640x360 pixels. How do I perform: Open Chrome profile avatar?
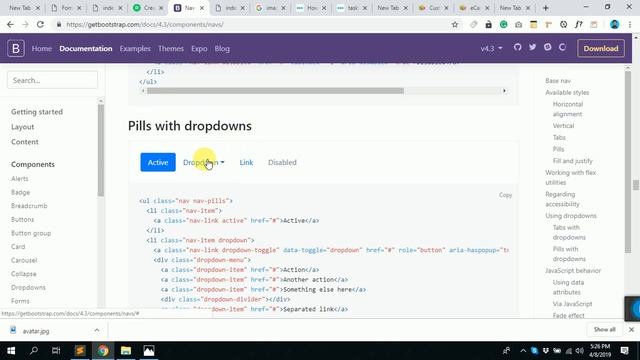[614, 24]
